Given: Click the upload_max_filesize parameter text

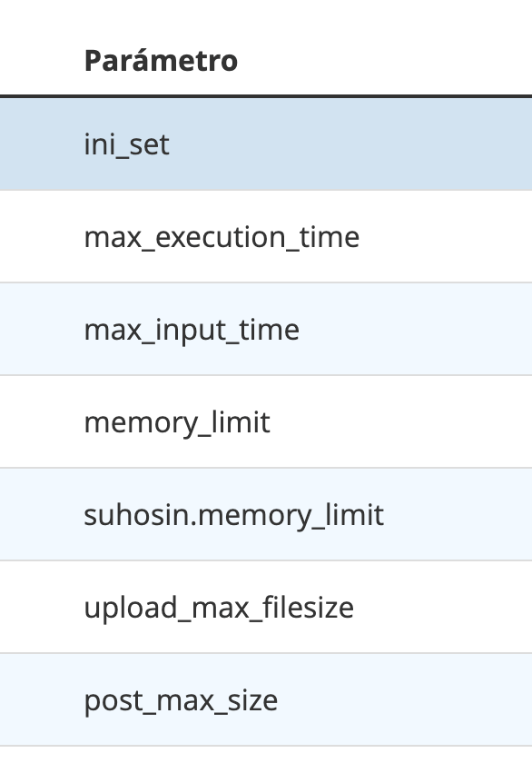Looking at the screenshot, I should point(219,608).
